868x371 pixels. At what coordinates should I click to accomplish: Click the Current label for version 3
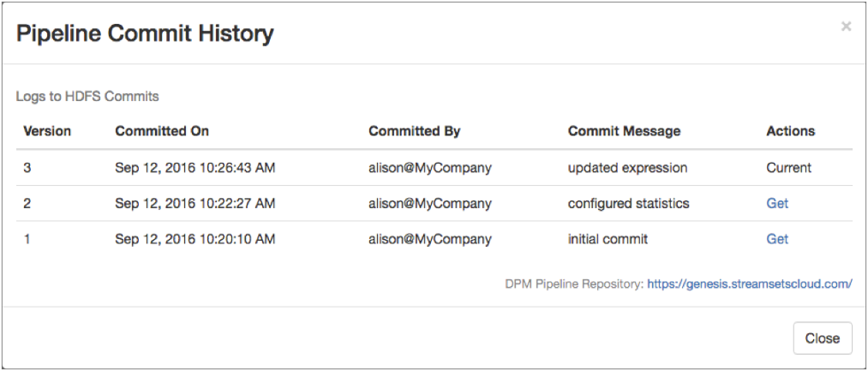point(788,168)
